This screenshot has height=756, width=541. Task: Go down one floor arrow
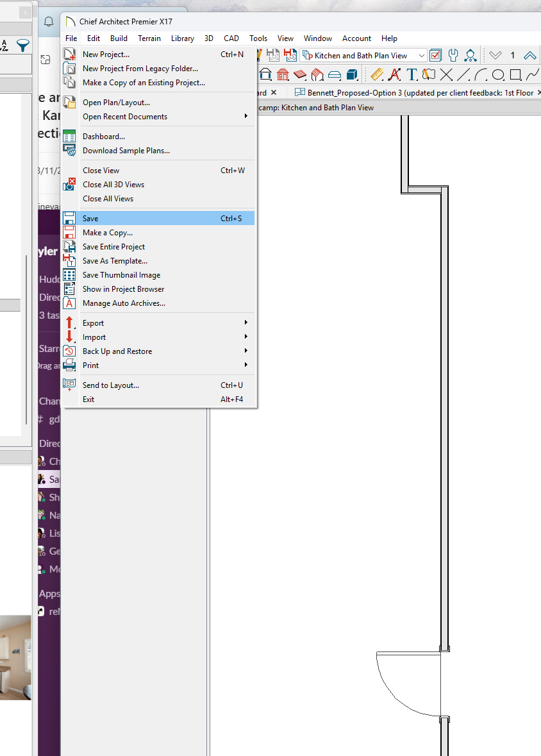click(x=495, y=55)
